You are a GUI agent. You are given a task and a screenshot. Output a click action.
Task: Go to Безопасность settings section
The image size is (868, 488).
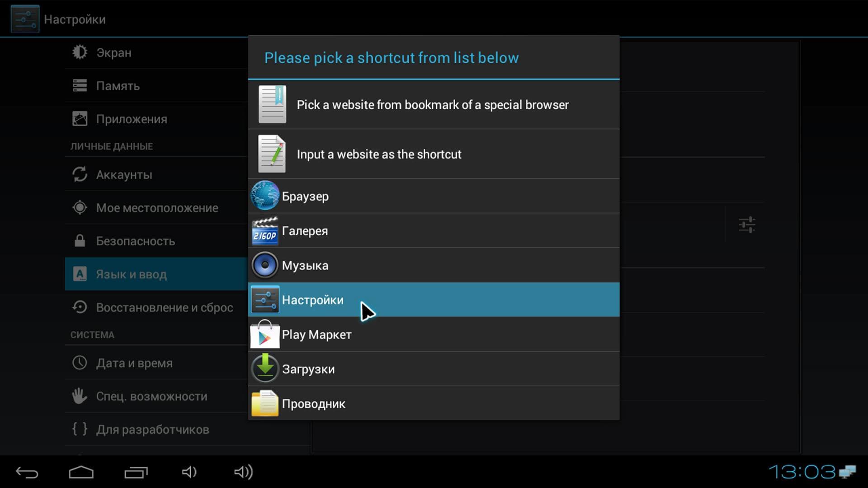(135, 241)
